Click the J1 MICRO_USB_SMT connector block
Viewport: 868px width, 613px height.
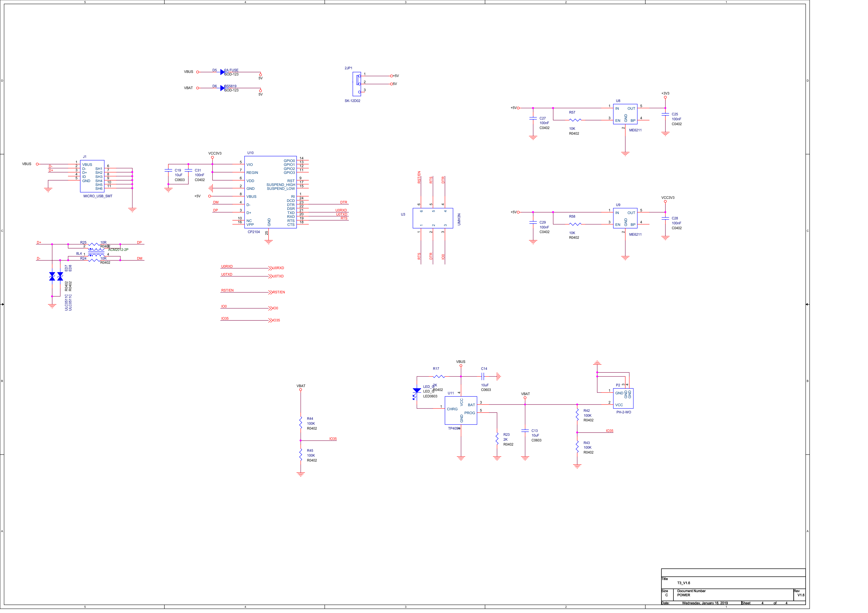tap(92, 176)
